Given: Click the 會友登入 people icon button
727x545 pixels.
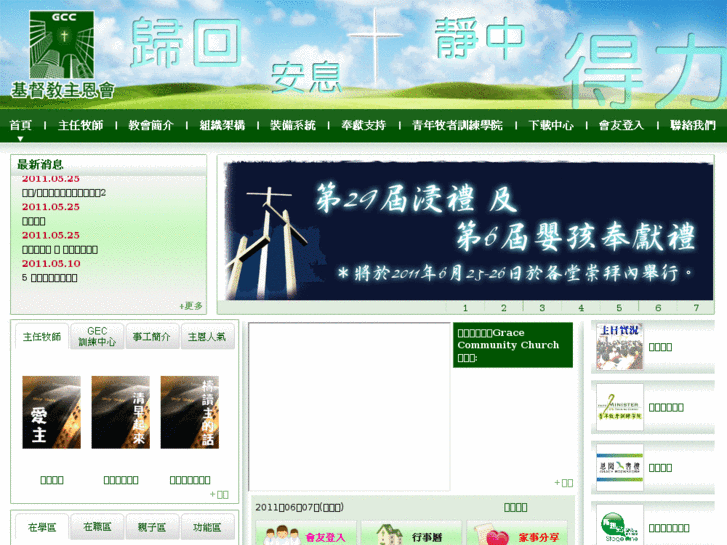Looking at the screenshot, I should click(306, 534).
